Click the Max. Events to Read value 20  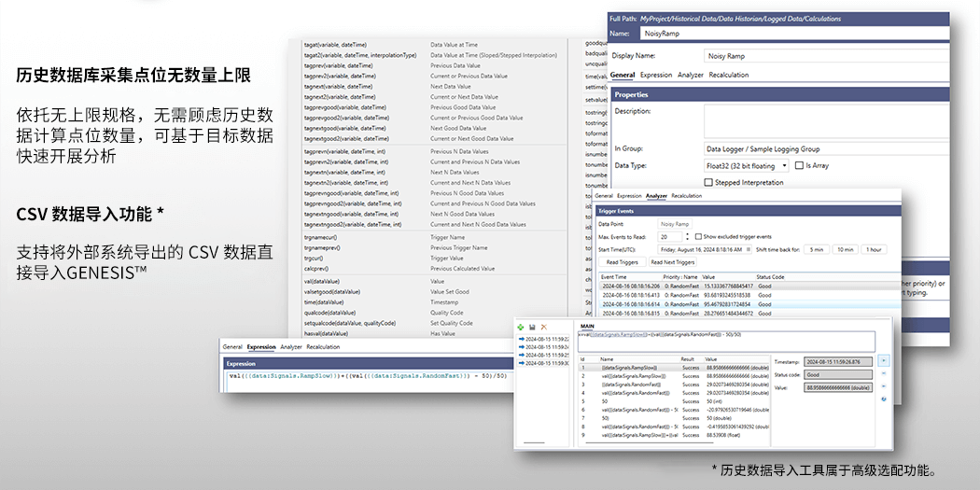(671, 237)
